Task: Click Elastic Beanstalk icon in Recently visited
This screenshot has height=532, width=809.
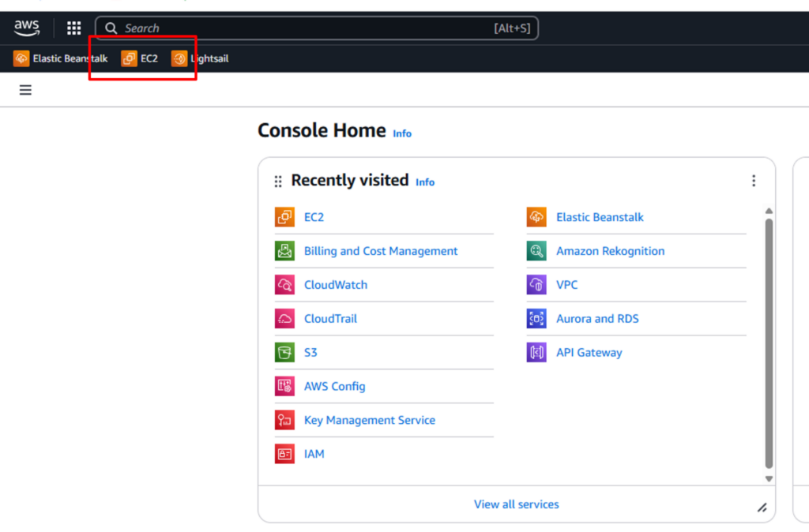Action: [x=536, y=217]
